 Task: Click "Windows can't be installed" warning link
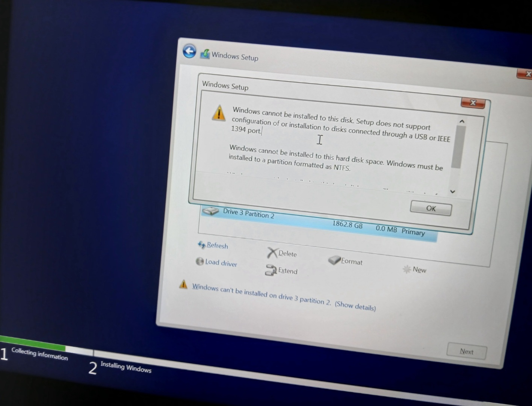click(261, 294)
